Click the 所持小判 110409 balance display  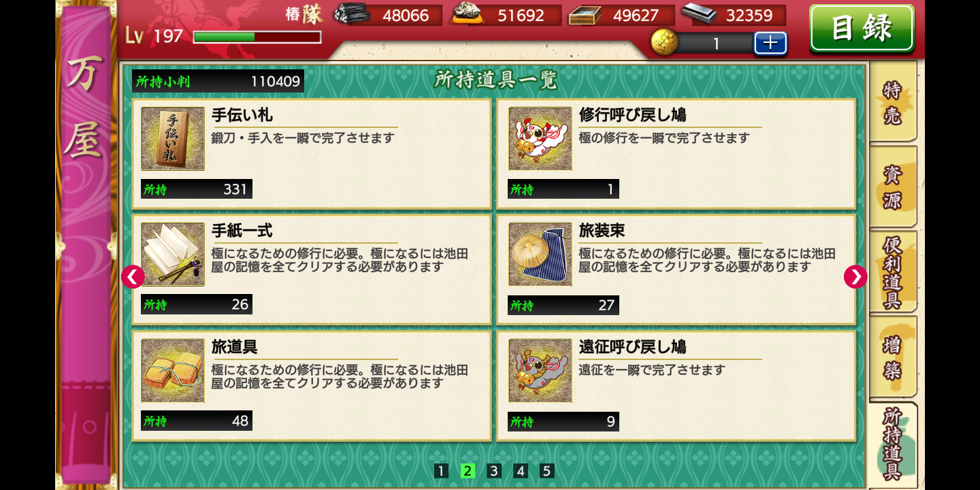tap(218, 82)
